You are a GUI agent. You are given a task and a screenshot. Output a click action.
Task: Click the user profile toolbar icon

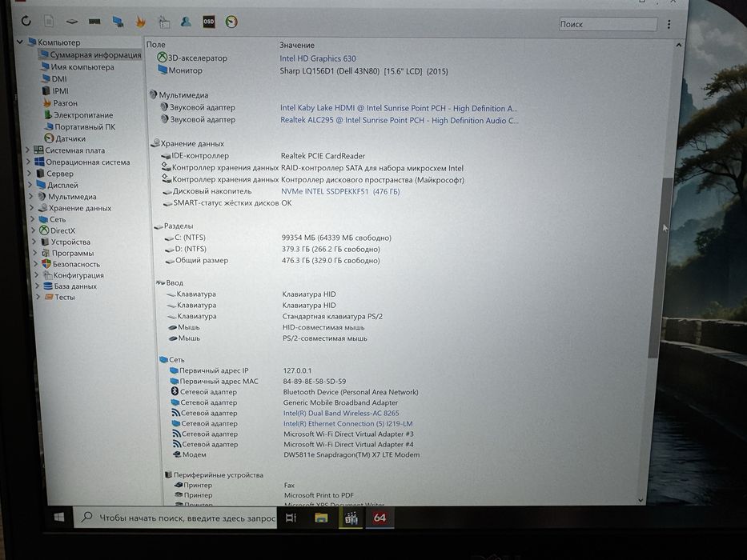click(x=186, y=22)
